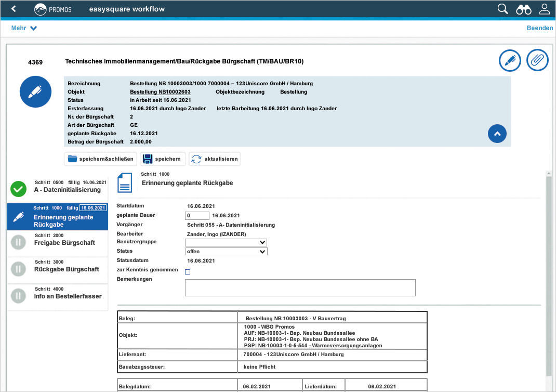Expand the Mehr menu
This screenshot has width=556, height=392.
pos(24,28)
